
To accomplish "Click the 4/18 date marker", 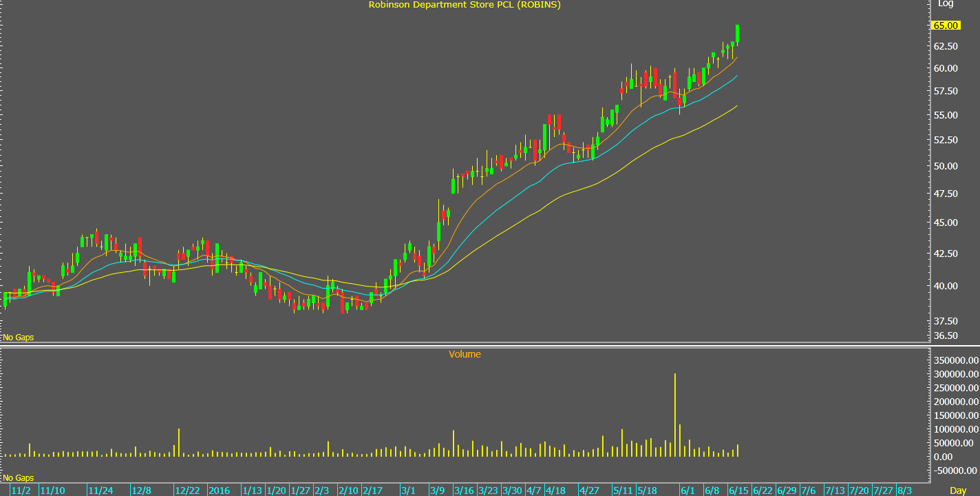I will [x=556, y=490].
